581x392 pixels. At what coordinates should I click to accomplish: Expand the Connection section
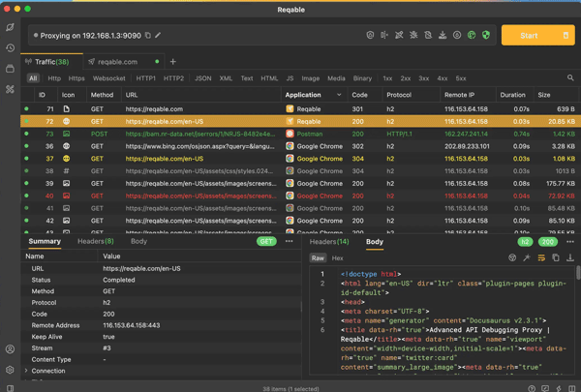point(27,371)
